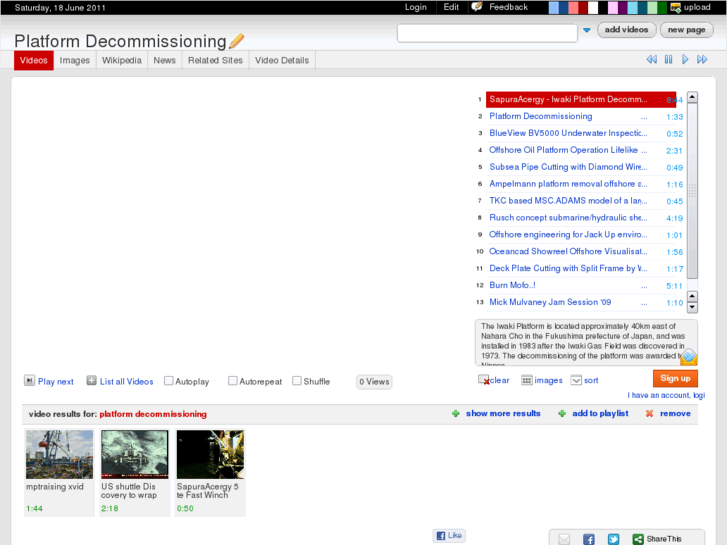The image size is (727, 545).
Task: Enable the Autorepeat checkbox
Action: pos(233,381)
